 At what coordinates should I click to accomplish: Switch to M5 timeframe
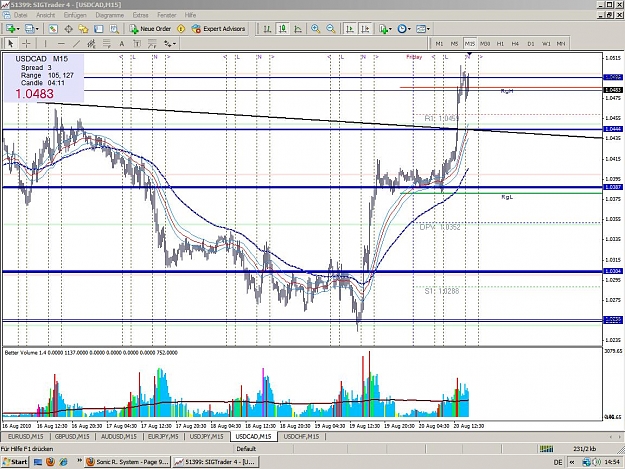(x=454, y=43)
